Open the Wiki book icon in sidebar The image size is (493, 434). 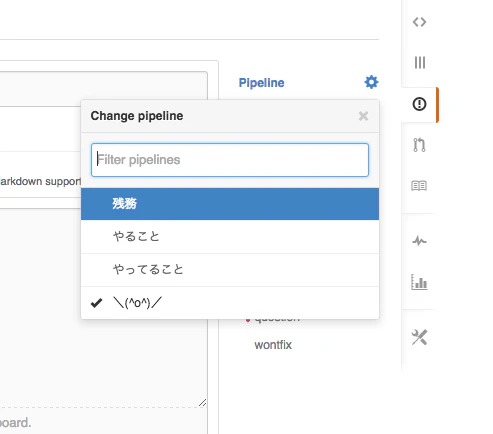tap(419, 186)
